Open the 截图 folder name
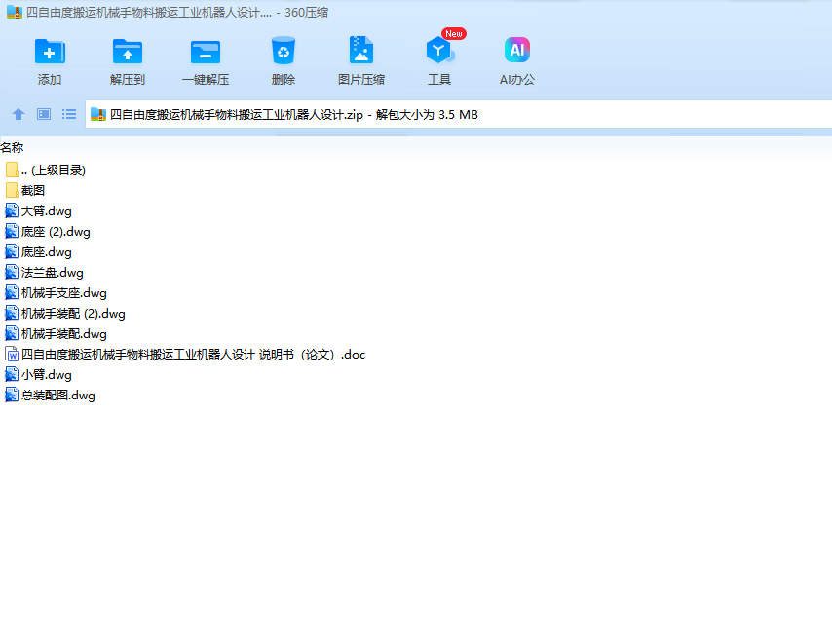832x644 pixels. [33, 190]
